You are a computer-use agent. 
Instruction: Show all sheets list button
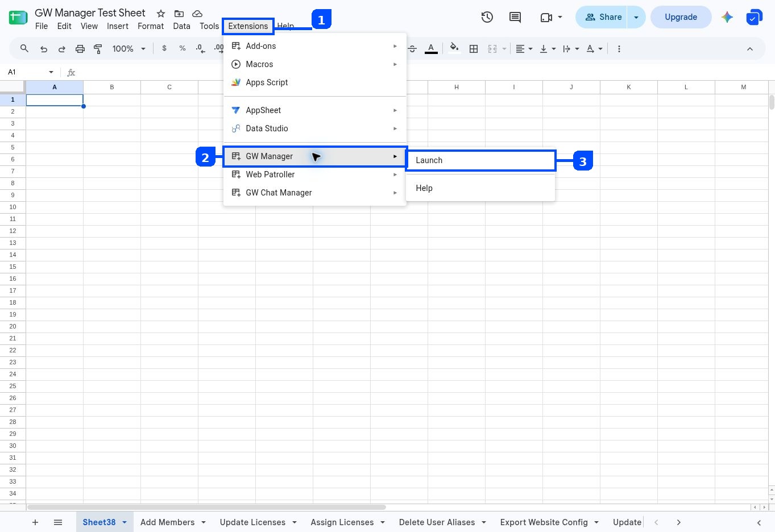[58, 522]
